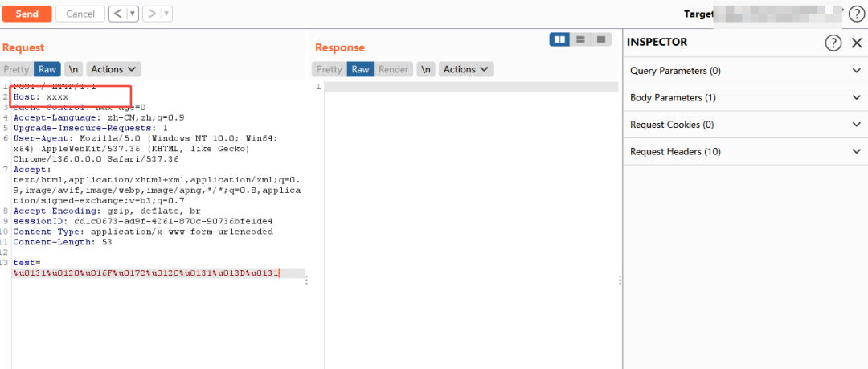The height and width of the screenshot is (369, 868).
Task: Open help icon next to Target
Action: (857, 14)
